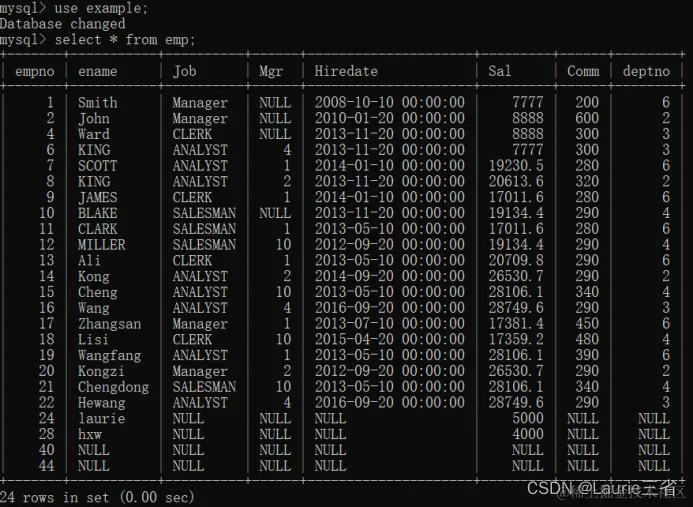The image size is (693, 507).
Task: Click the 'Database changed' message
Action: pyautogui.click(x=63, y=24)
